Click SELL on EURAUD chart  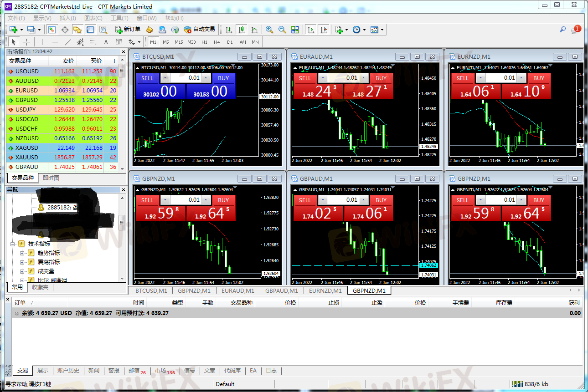pos(305,78)
